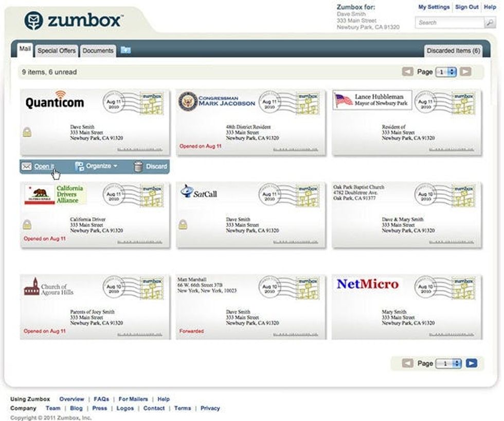The width and height of the screenshot is (504, 421).
Task: Click the Open it link
Action: click(x=44, y=167)
